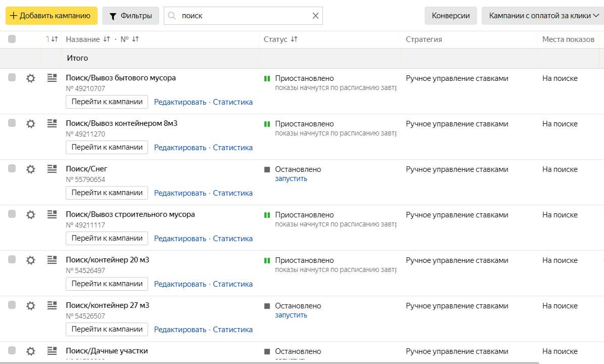Image resolution: width=604 pixels, height=364 pixels.
Task: Open Статистика for Поиск/Снег
Action: point(233,193)
